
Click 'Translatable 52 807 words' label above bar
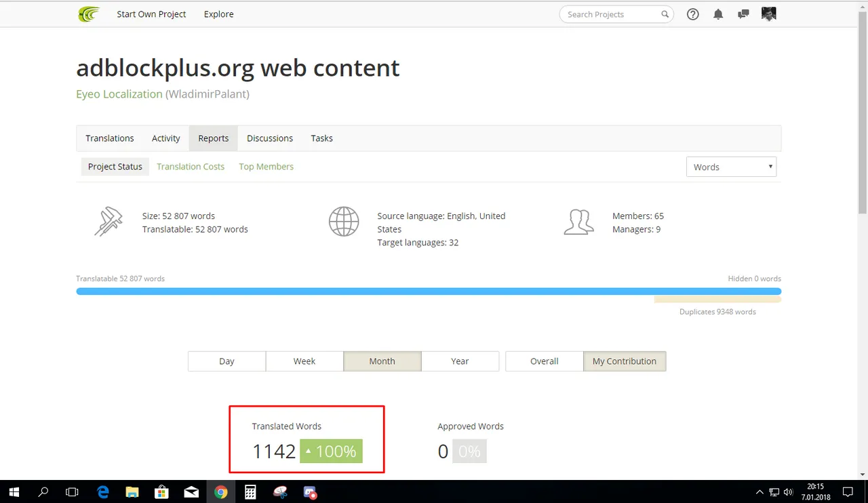point(121,279)
